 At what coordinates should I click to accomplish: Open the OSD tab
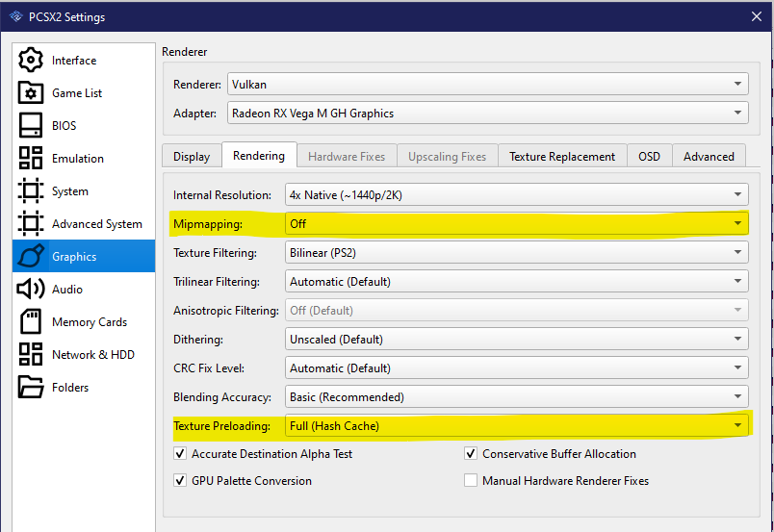[649, 157]
